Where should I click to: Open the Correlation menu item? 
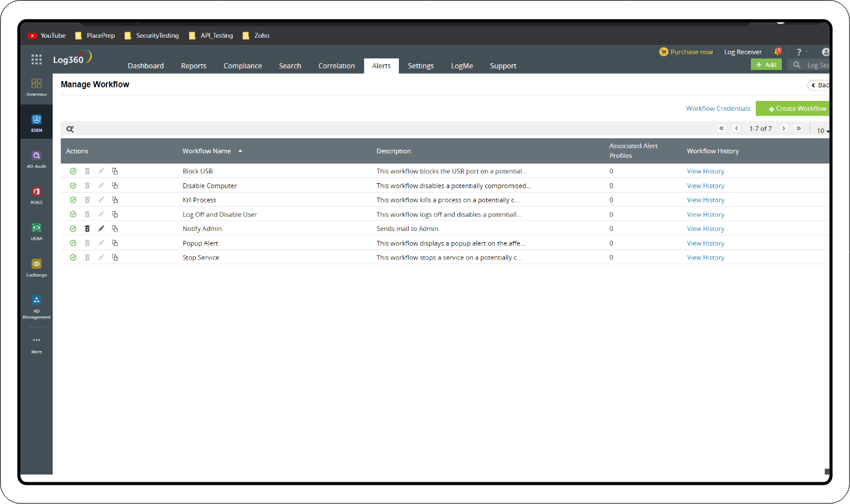pos(336,66)
